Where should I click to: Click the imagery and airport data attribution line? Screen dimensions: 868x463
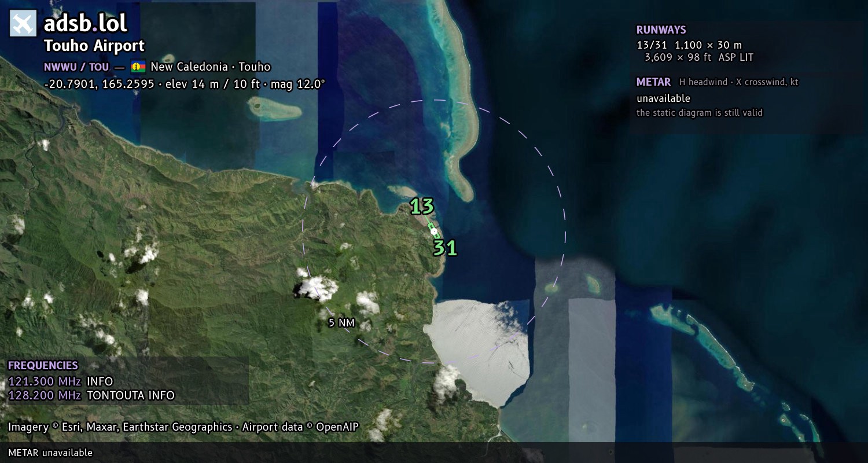183,427
